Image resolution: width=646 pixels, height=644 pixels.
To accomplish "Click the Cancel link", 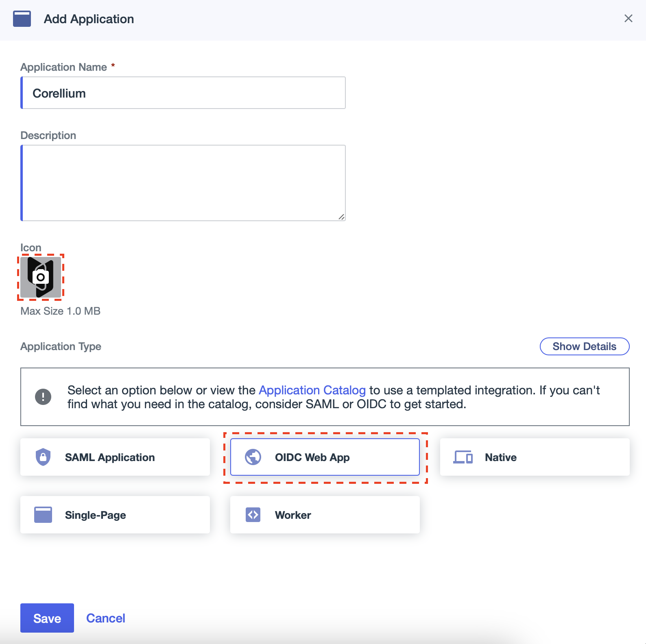I will click(x=106, y=618).
